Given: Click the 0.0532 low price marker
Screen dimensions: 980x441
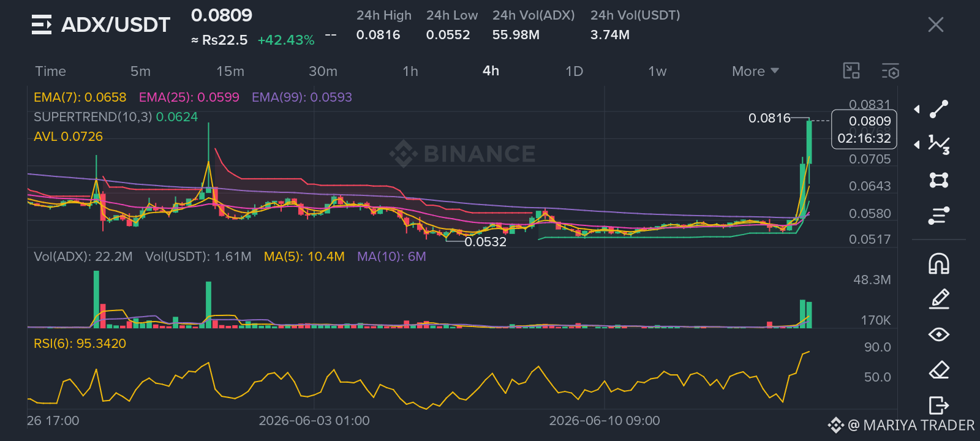Looking at the screenshot, I should pyautogui.click(x=485, y=242).
